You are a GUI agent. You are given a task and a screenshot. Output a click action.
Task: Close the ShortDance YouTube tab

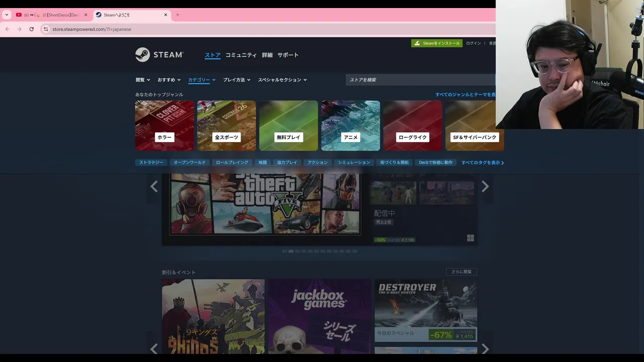coord(86,15)
